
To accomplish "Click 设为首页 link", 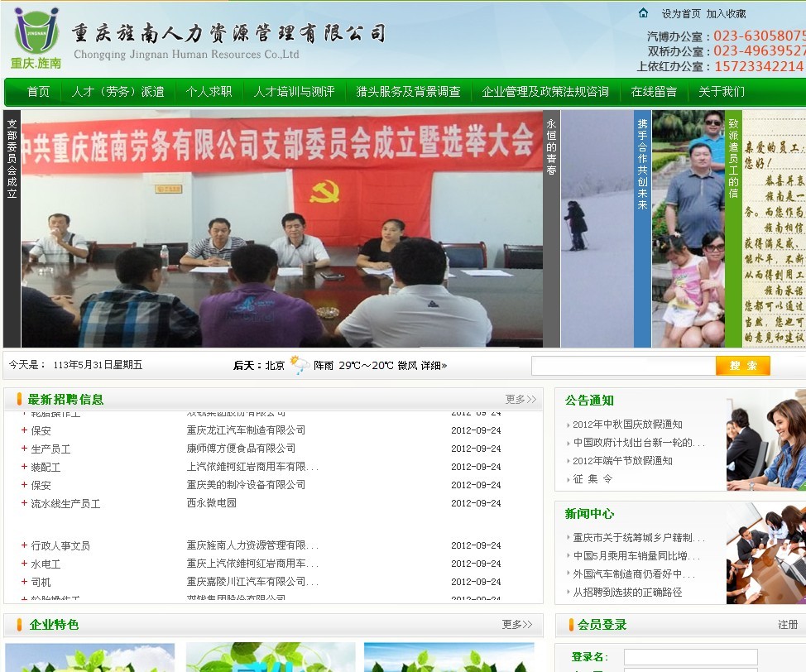I will pyautogui.click(x=681, y=14).
